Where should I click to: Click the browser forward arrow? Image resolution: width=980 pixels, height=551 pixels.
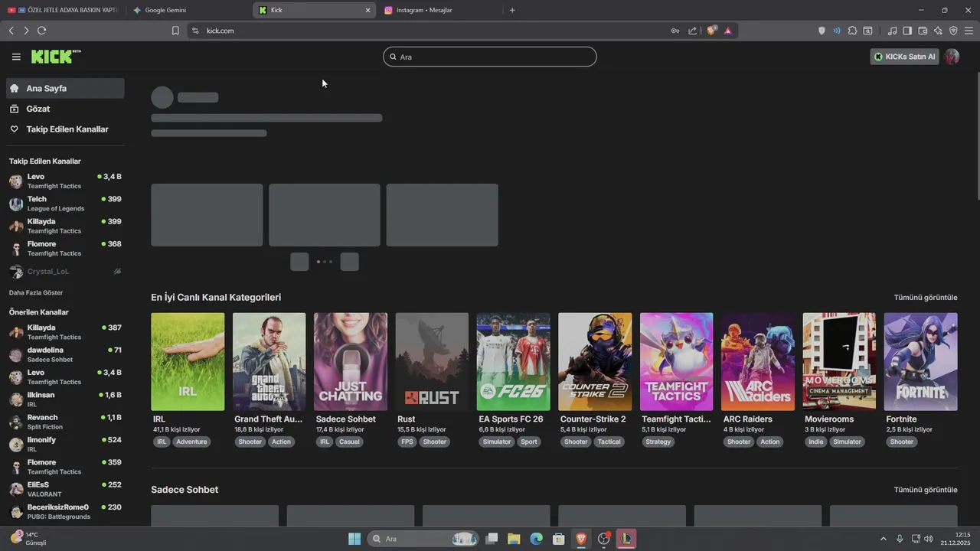tap(26, 31)
